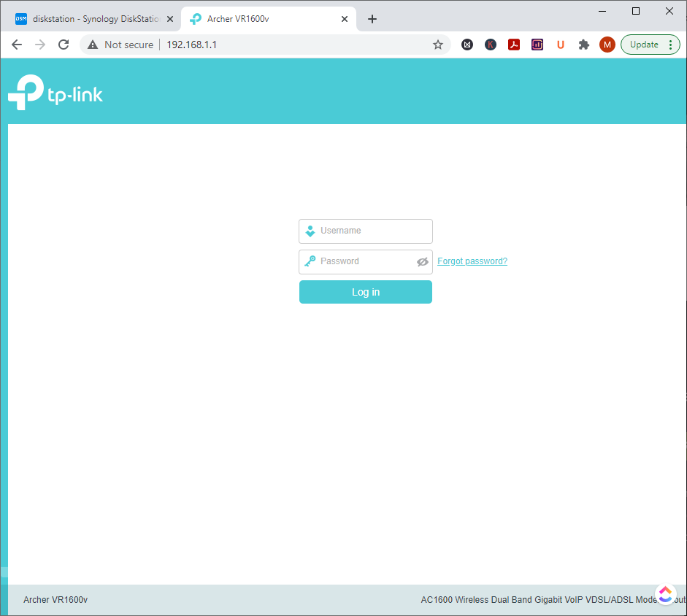Click the key icon in Password field
Image resolution: width=687 pixels, height=616 pixels.
pyautogui.click(x=310, y=261)
